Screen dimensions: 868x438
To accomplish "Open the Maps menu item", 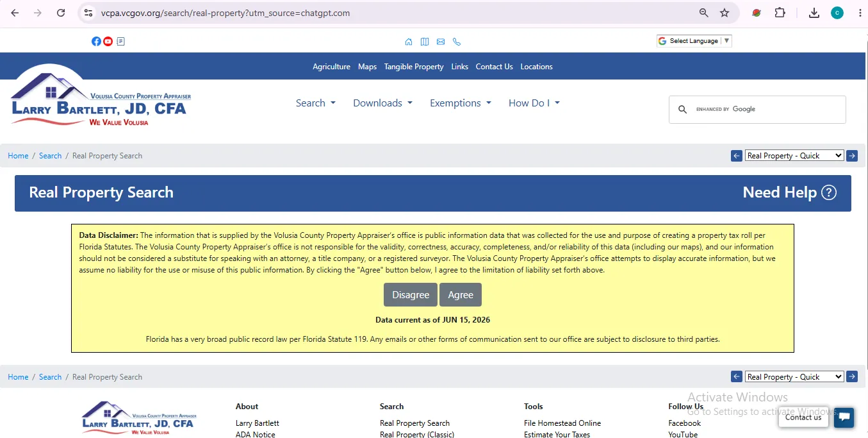I will click(367, 67).
